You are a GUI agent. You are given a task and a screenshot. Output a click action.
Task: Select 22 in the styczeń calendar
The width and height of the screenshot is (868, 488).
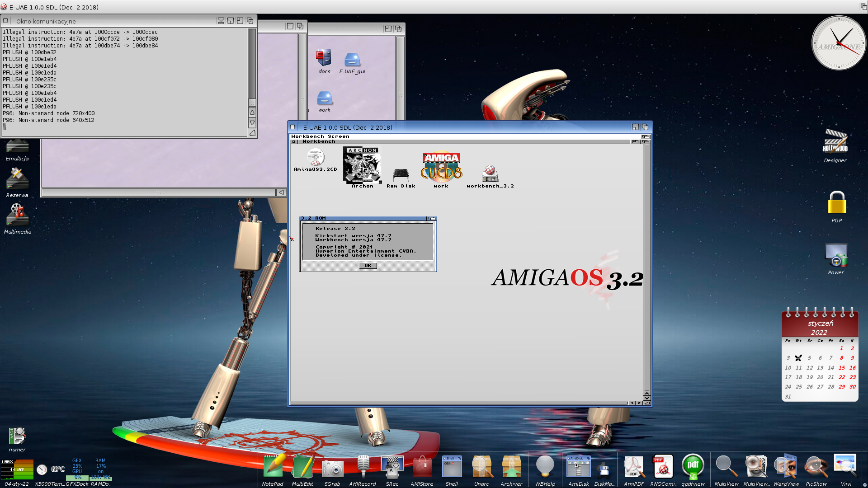pos(841,377)
